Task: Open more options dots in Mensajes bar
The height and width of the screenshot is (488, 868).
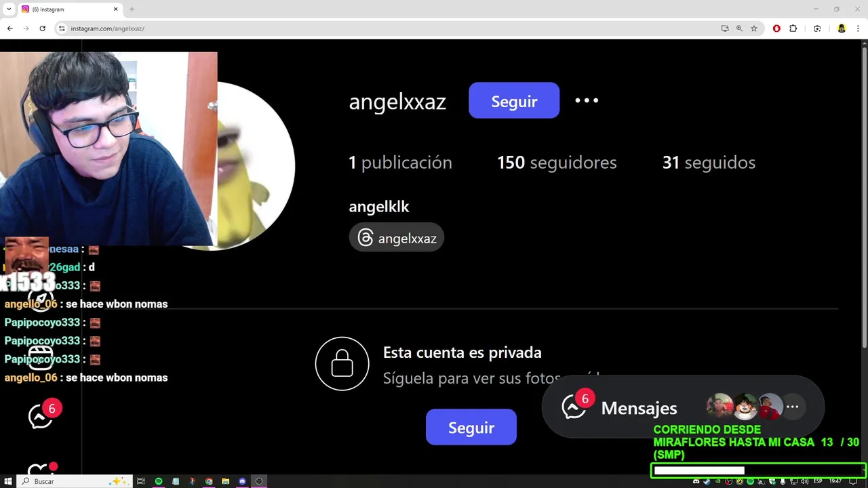Action: coord(792,407)
